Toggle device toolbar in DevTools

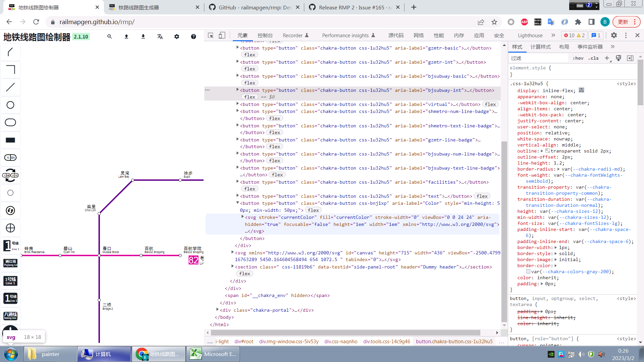222,36
